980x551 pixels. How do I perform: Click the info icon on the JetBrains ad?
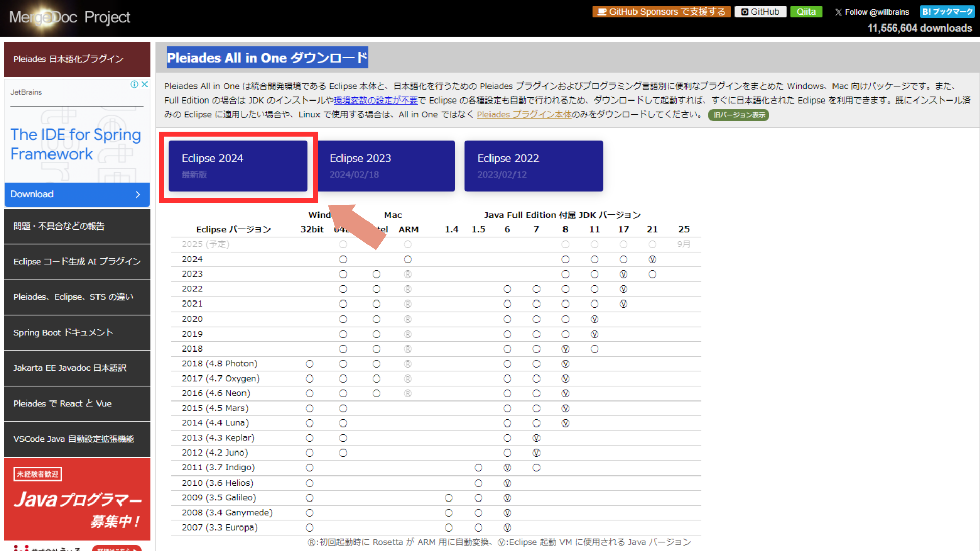click(134, 84)
